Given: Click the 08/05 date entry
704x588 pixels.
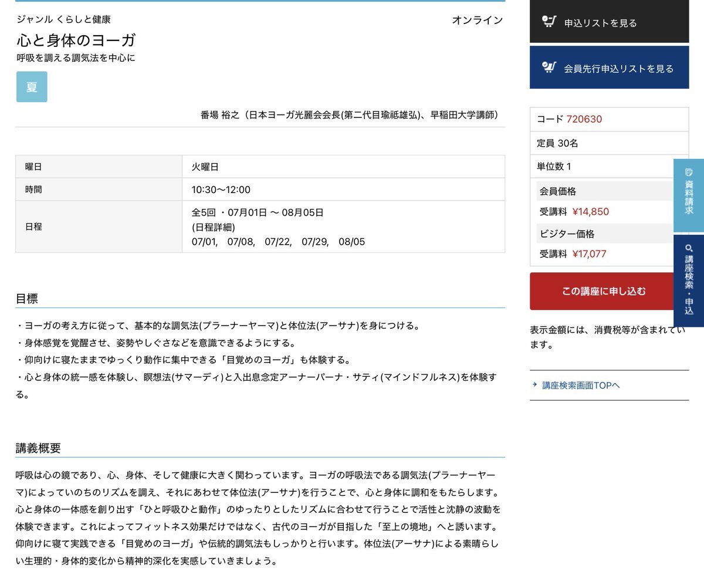Looking at the screenshot, I should click(352, 242).
